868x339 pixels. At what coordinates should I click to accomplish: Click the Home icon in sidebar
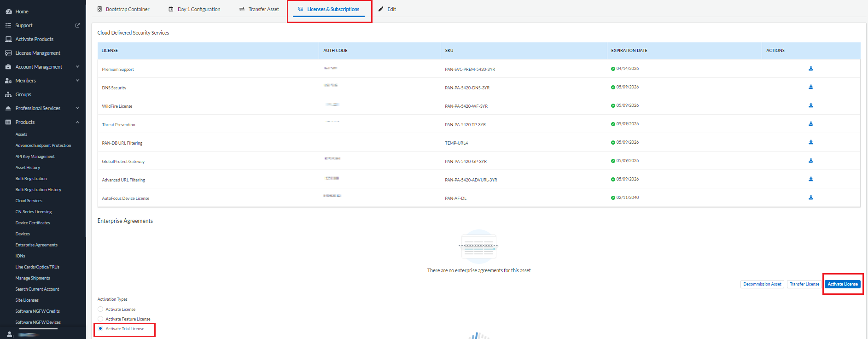[8, 12]
